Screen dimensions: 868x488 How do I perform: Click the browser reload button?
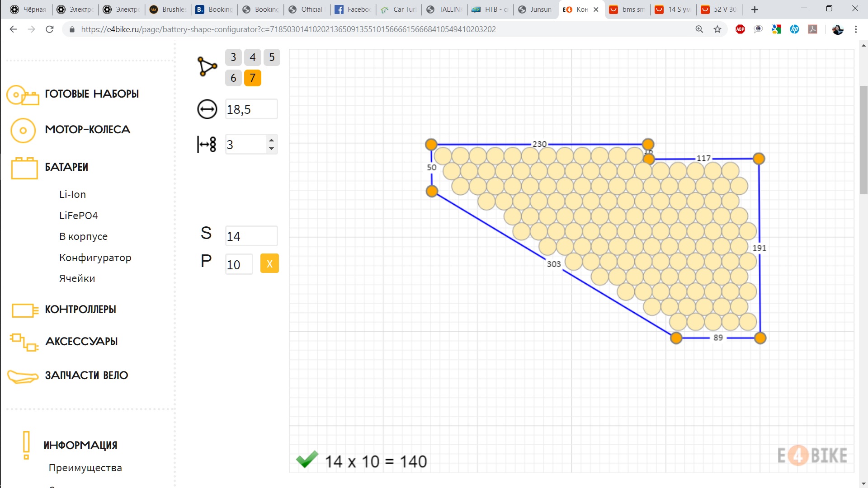tap(50, 29)
